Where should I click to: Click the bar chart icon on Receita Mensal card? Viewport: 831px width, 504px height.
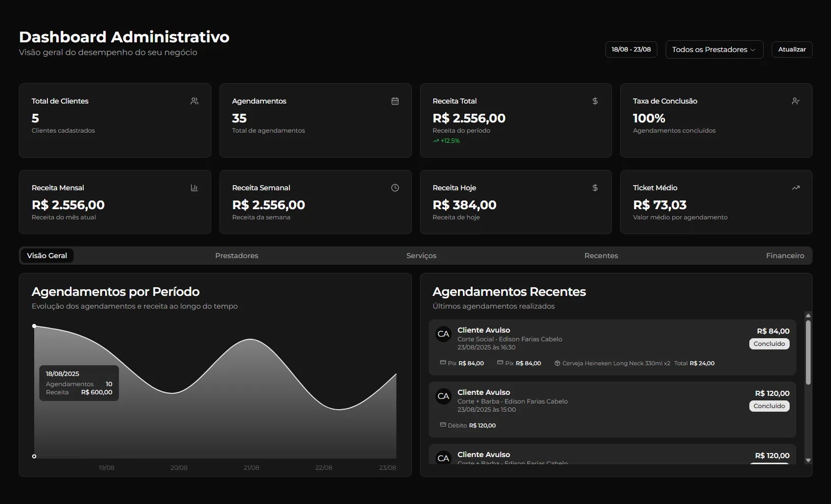pos(194,188)
